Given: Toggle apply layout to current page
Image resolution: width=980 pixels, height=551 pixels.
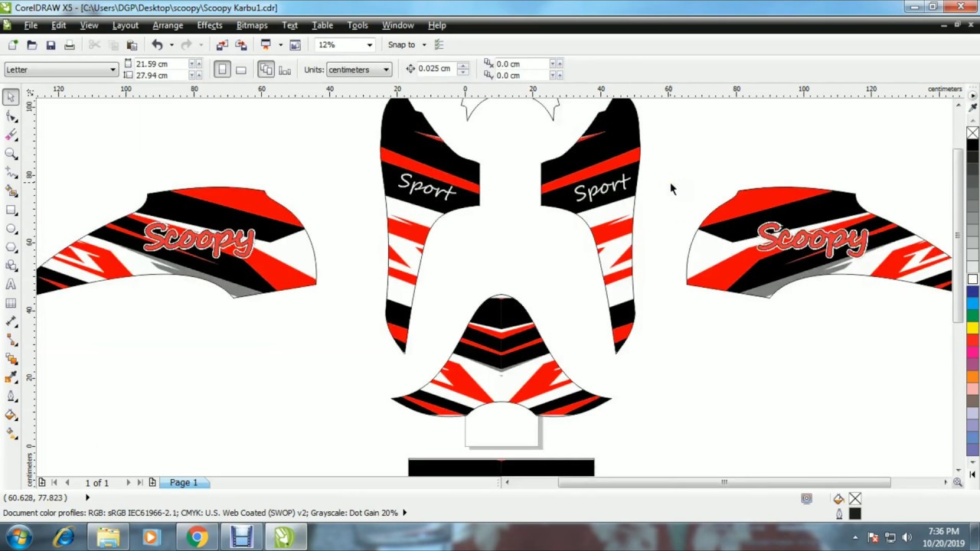Looking at the screenshot, I should click(285, 70).
